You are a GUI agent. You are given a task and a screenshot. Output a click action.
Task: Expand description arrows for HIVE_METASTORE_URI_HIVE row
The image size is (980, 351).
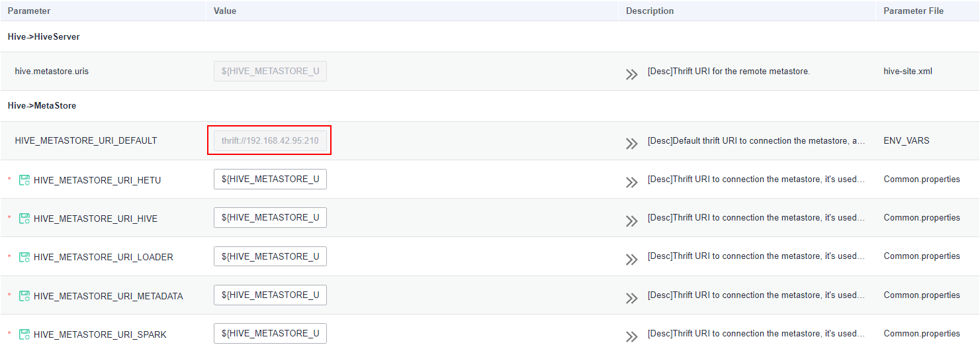632,221
